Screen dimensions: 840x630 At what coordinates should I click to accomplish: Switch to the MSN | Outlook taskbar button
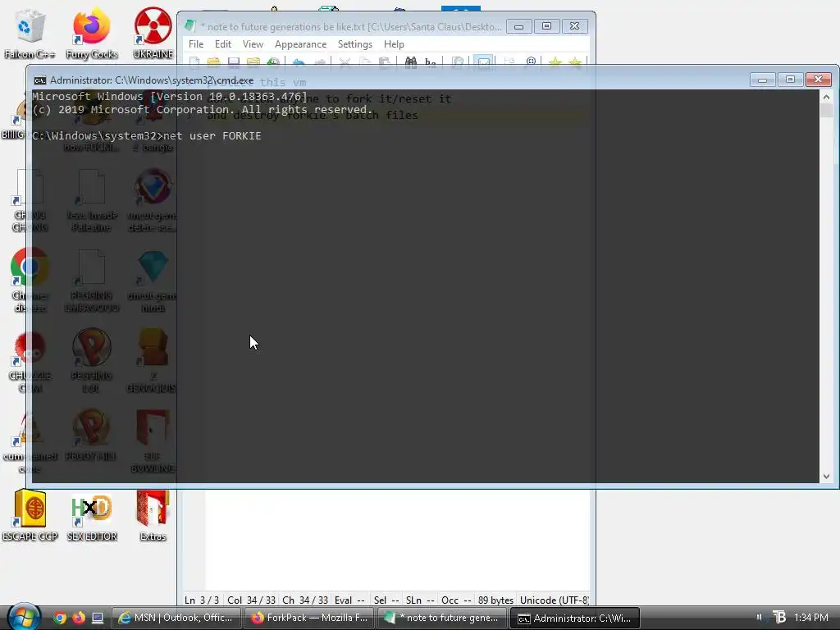[176, 618]
